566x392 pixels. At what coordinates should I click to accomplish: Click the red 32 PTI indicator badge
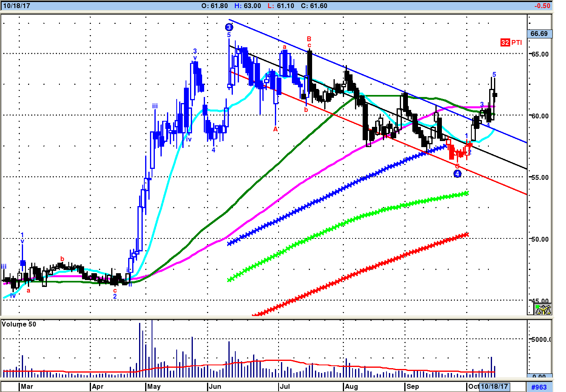tap(511, 42)
